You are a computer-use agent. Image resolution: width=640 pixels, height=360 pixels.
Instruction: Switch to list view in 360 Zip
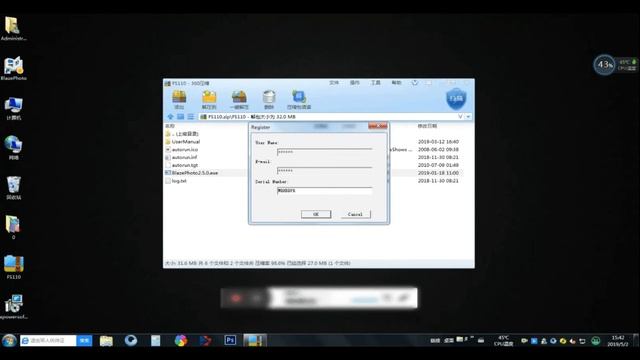coord(191,117)
